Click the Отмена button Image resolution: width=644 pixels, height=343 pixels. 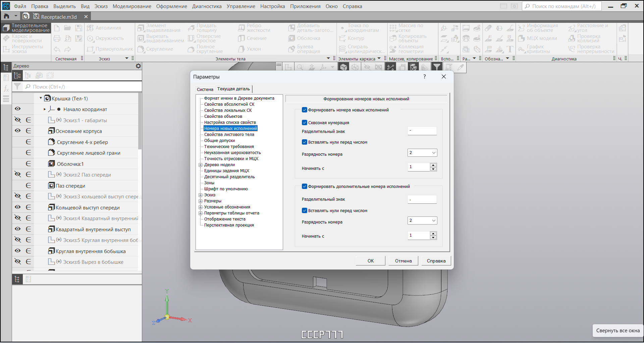[404, 261]
